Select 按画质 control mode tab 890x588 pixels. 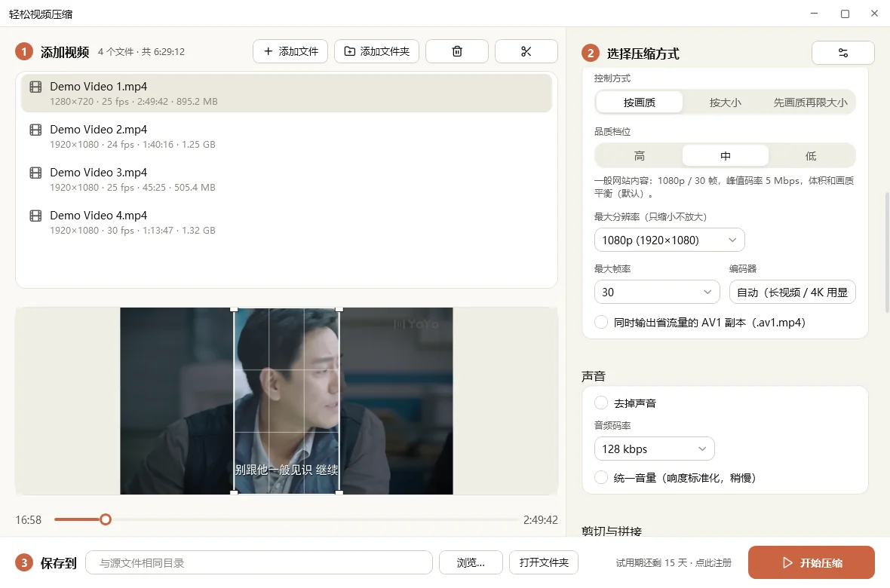[639, 103]
